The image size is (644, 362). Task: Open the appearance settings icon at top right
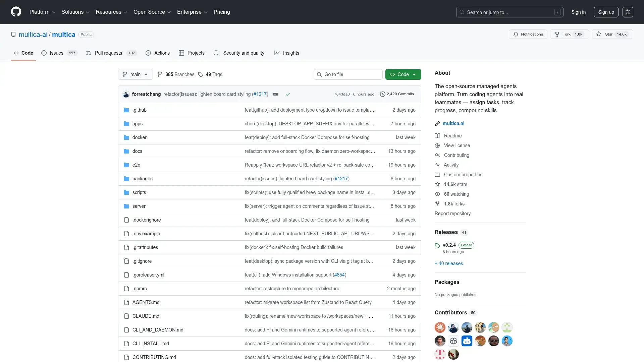(x=628, y=12)
